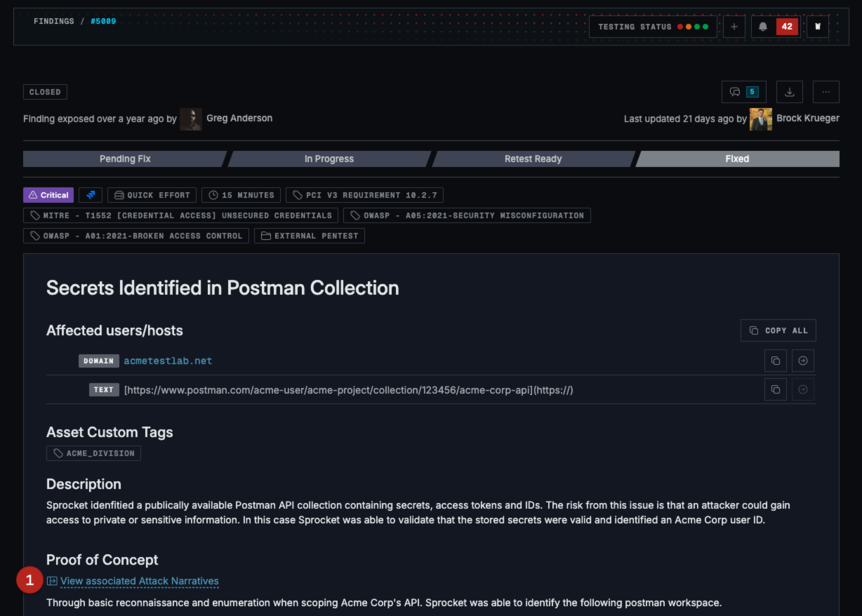This screenshot has height=616, width=862.
Task: Click the Secrets Identified in Postman Collection title
Action: (223, 287)
